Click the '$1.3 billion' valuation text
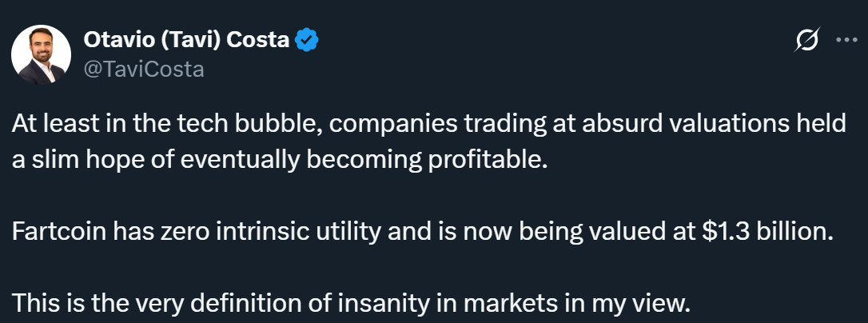The height and width of the screenshot is (323, 868). pyautogui.click(x=767, y=232)
